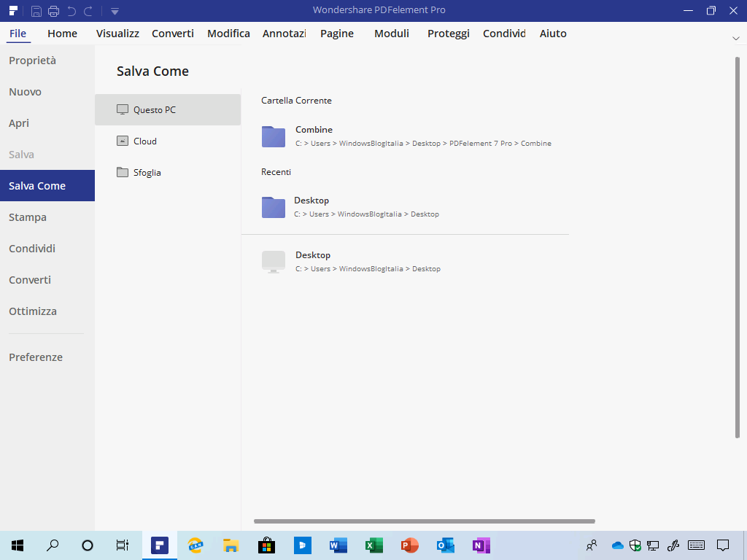This screenshot has height=560, width=747.
Task: Open OneNote from the taskbar
Action: (x=481, y=545)
